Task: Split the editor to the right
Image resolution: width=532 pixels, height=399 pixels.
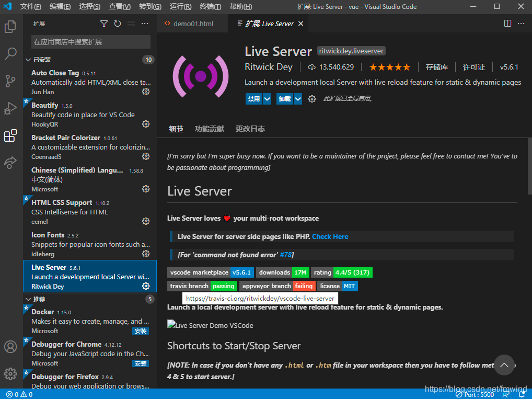Action: (x=507, y=24)
